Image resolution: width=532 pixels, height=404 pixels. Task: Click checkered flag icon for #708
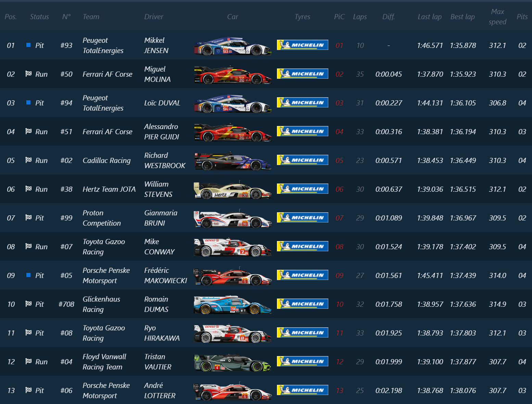pos(28,304)
